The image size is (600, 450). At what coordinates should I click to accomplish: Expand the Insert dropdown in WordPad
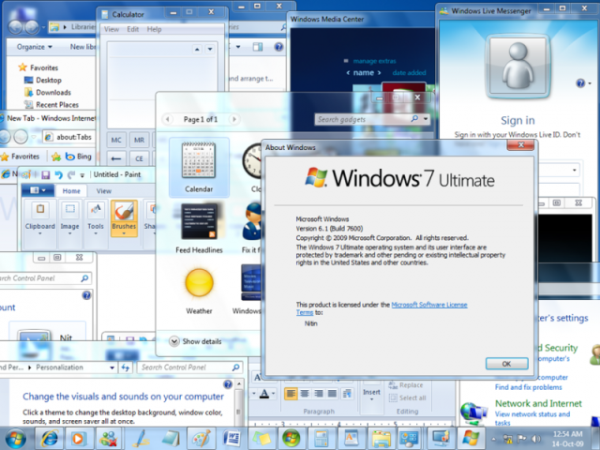(x=372, y=395)
